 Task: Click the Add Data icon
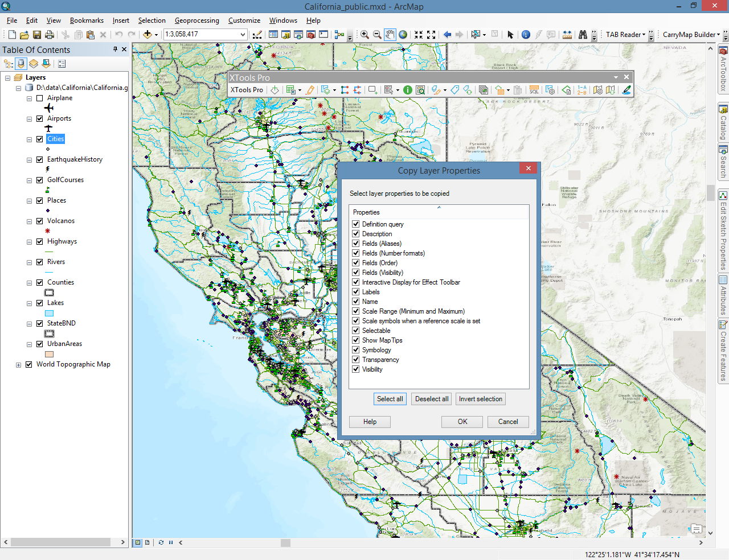(148, 35)
